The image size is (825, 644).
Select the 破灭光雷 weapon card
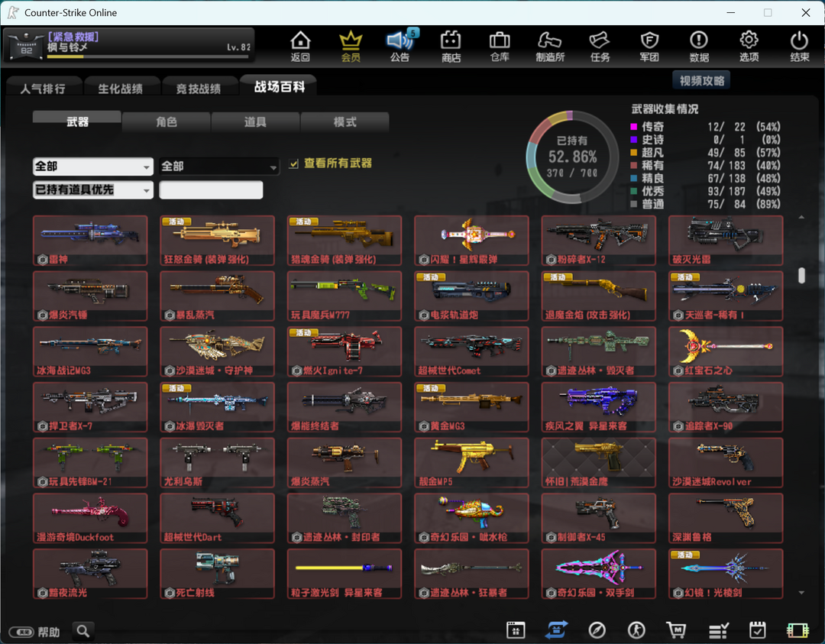pyautogui.click(x=726, y=241)
